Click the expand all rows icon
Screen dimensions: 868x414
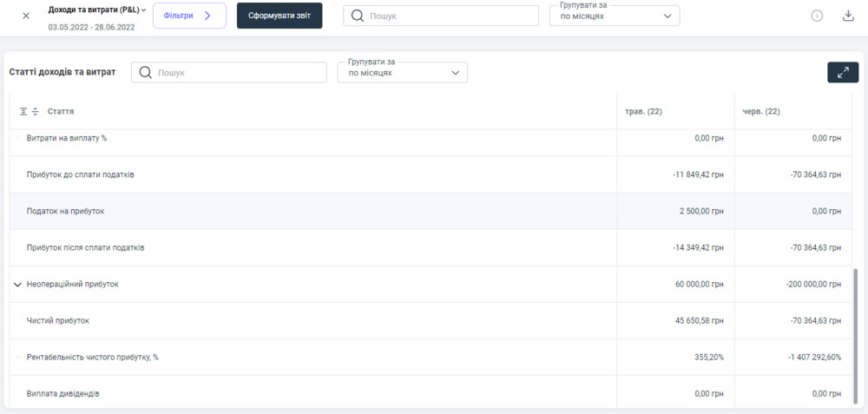(24, 112)
